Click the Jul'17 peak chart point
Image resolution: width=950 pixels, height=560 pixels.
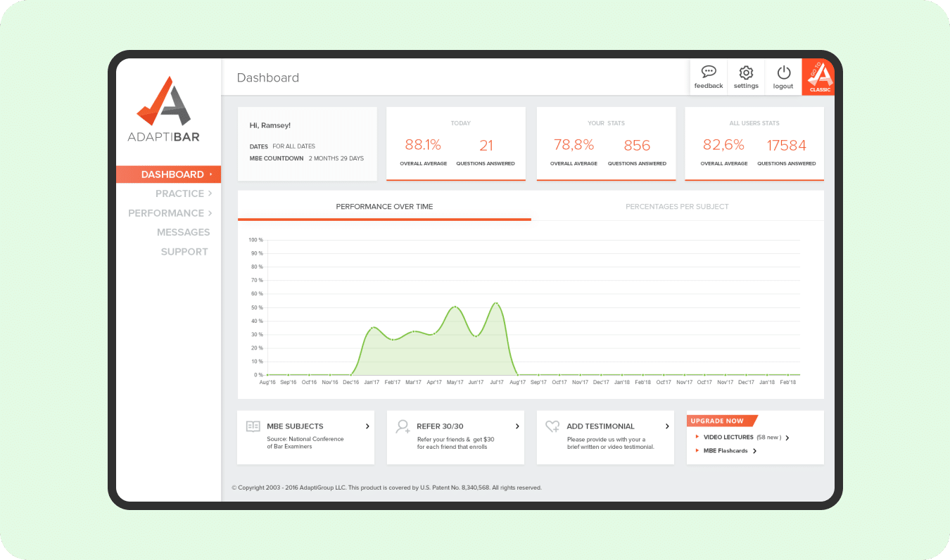pos(497,303)
